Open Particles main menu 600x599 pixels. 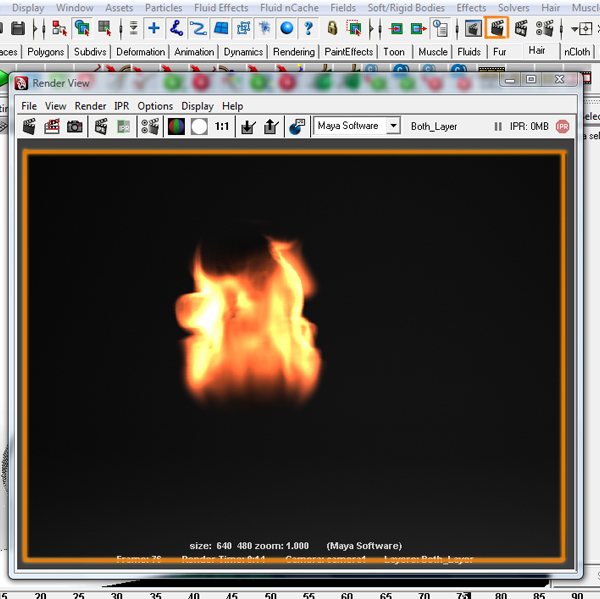163,8
